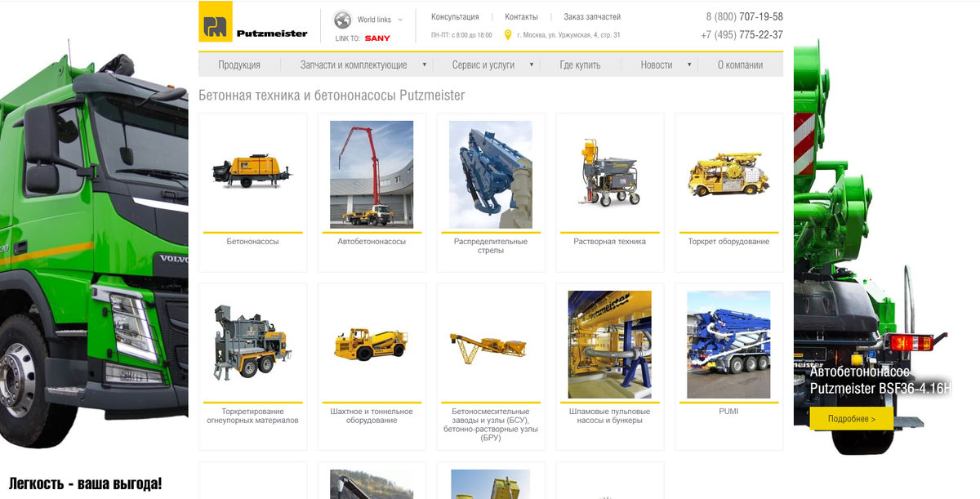Click the Распределительные стрелы caption
The width and height of the screenshot is (980, 499).
491,246
